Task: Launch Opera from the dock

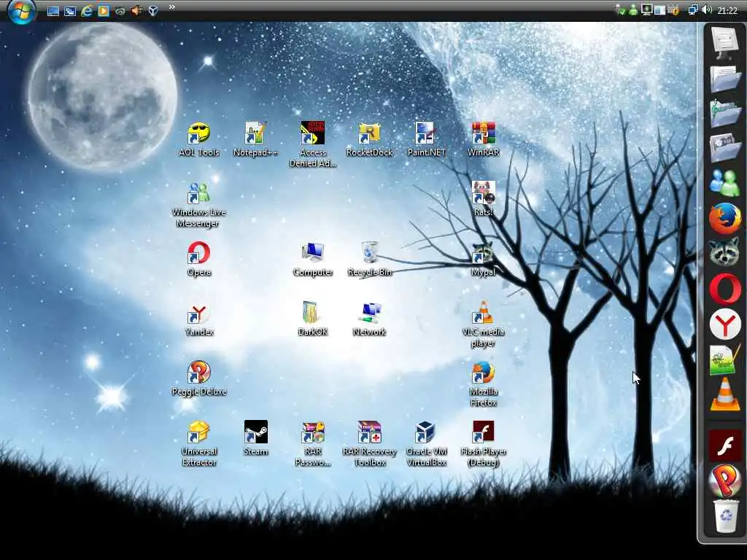Action: [x=724, y=289]
